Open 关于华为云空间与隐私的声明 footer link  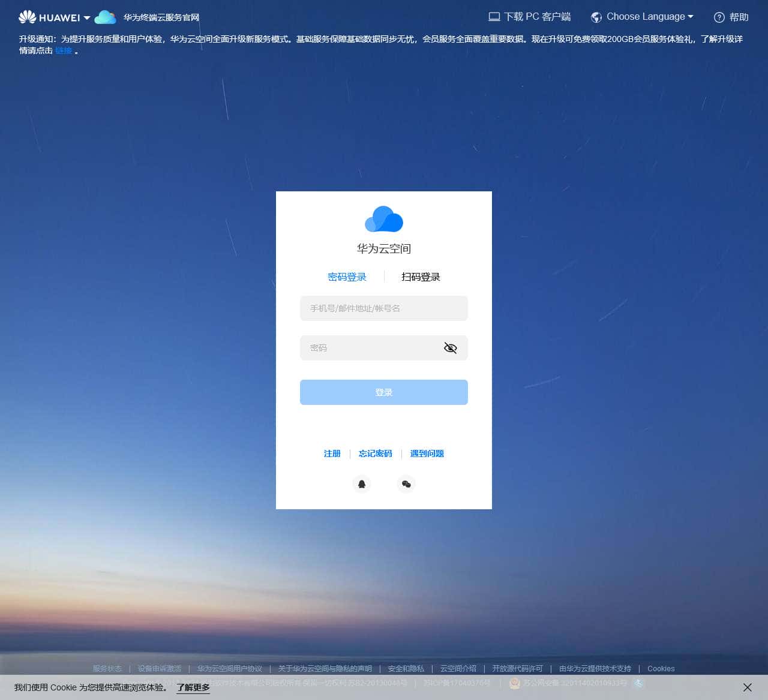point(325,669)
